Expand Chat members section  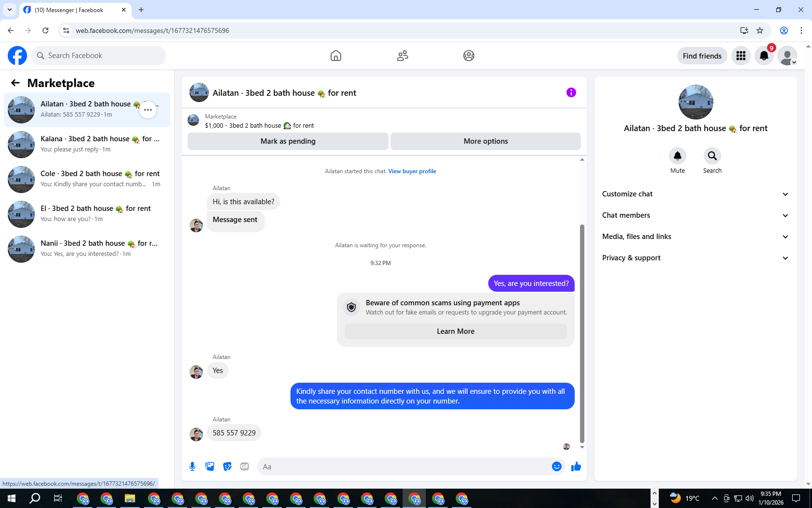click(696, 215)
